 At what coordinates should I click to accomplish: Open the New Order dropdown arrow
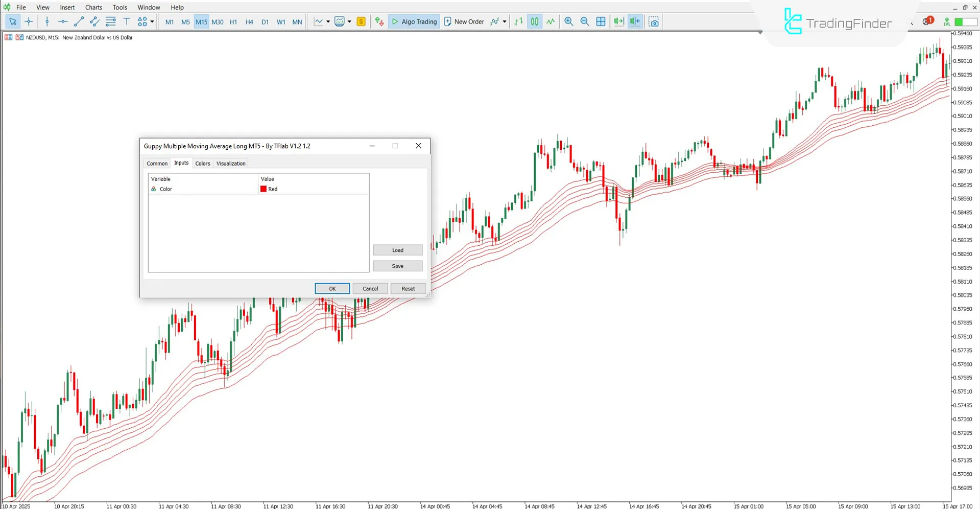click(x=505, y=21)
